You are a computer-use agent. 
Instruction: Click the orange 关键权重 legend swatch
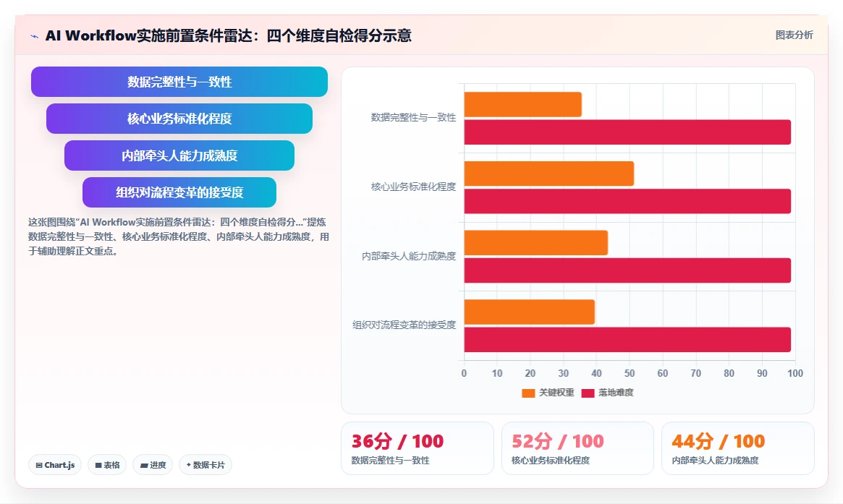coord(528,393)
